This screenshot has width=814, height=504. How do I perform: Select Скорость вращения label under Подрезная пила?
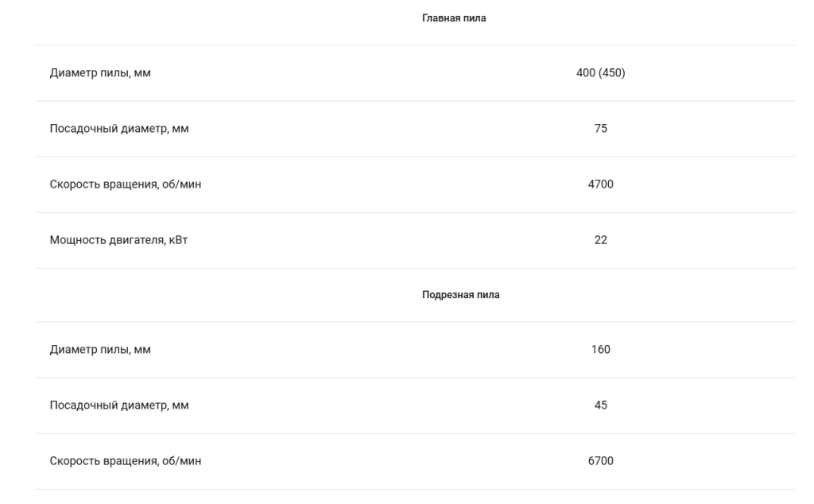125,461
